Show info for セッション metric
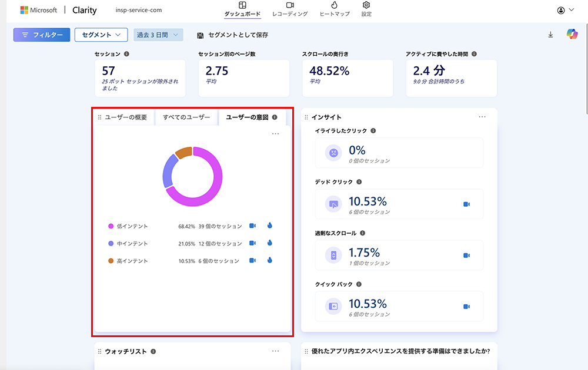Image resolution: width=588 pixels, height=370 pixels. (x=127, y=54)
